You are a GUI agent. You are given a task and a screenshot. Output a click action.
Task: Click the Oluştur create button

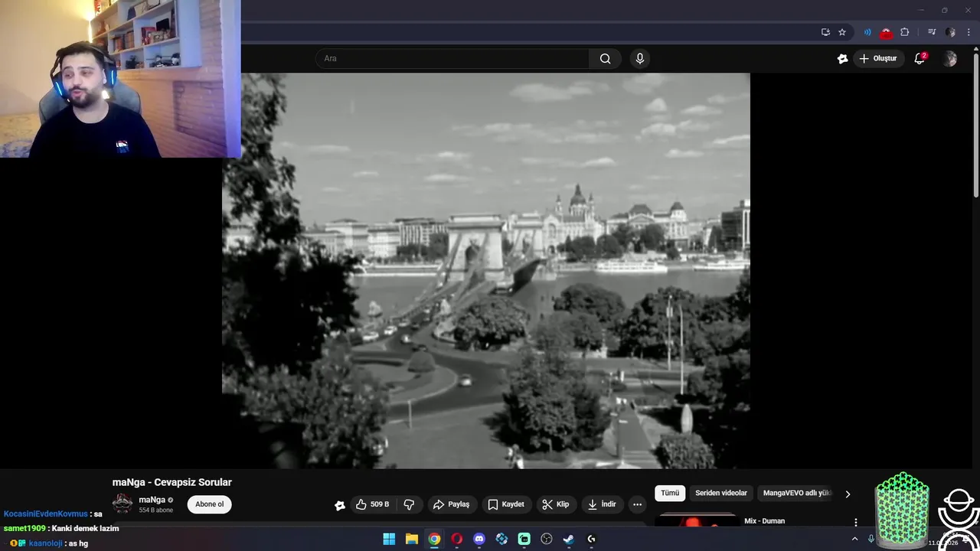tap(877, 59)
